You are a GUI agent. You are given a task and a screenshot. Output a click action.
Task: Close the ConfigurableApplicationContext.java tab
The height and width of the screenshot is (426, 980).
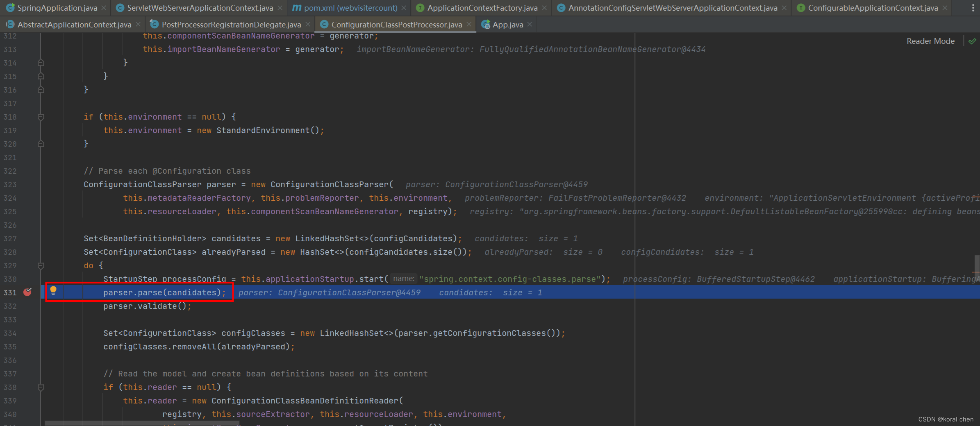[945, 8]
